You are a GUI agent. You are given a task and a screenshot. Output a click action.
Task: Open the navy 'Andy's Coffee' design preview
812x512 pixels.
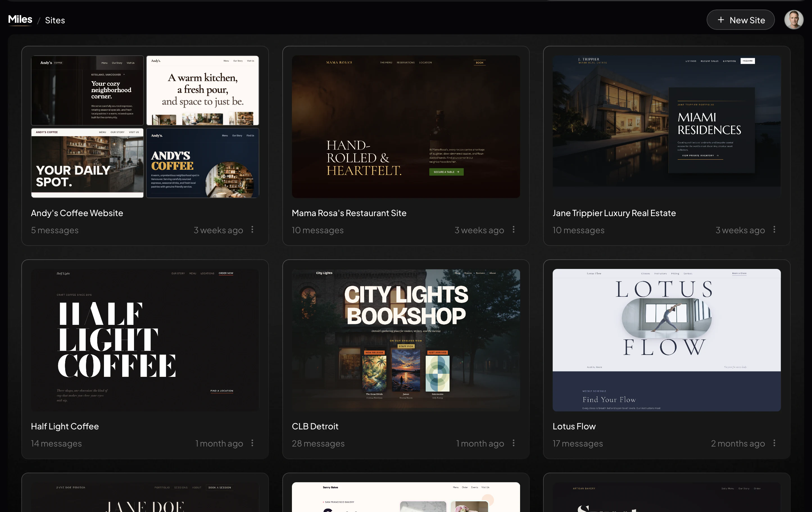203,163
